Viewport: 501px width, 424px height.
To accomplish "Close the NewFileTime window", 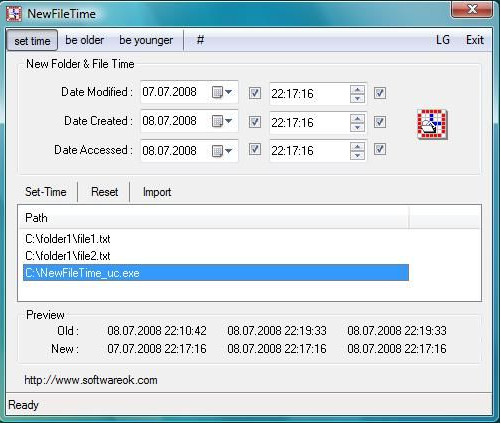I will (472, 9).
